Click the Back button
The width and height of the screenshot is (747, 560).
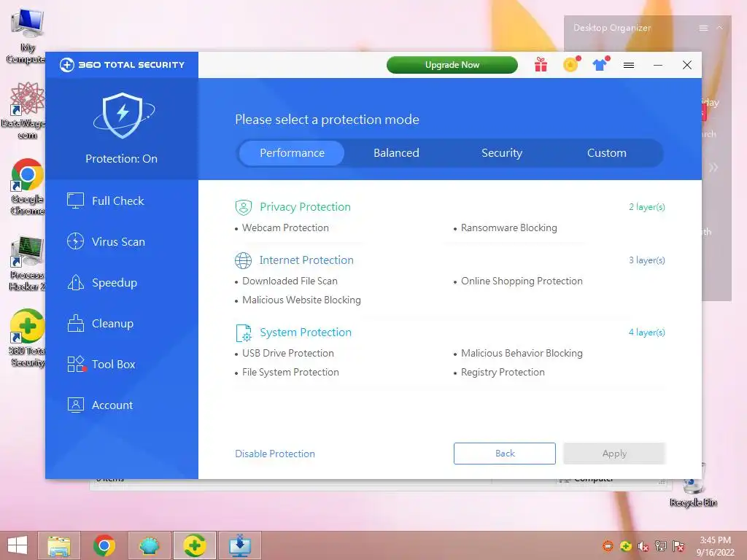point(505,454)
